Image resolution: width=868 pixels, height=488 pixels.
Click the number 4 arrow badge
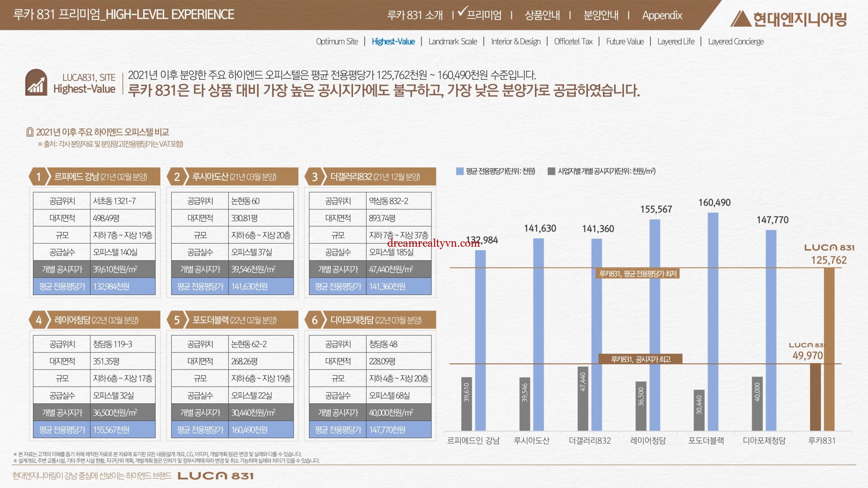point(39,320)
